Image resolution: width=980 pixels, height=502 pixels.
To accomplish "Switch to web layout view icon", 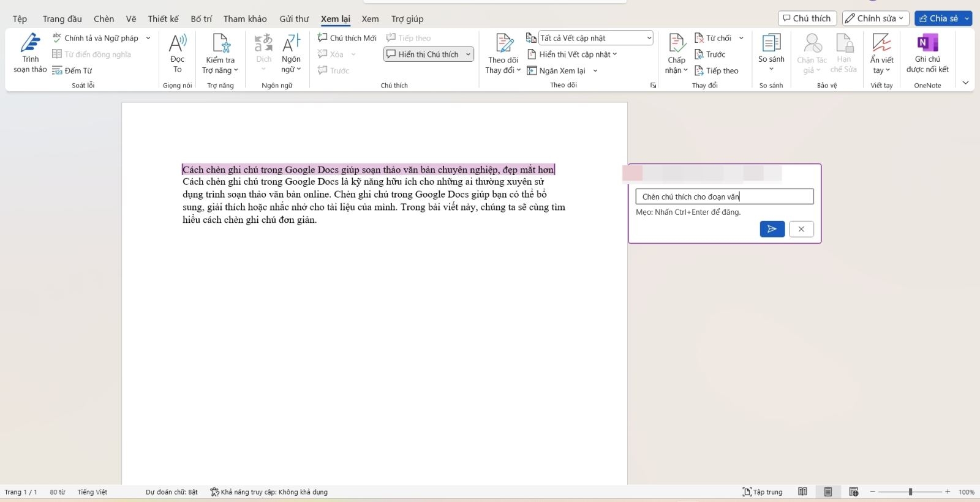I will click(854, 492).
